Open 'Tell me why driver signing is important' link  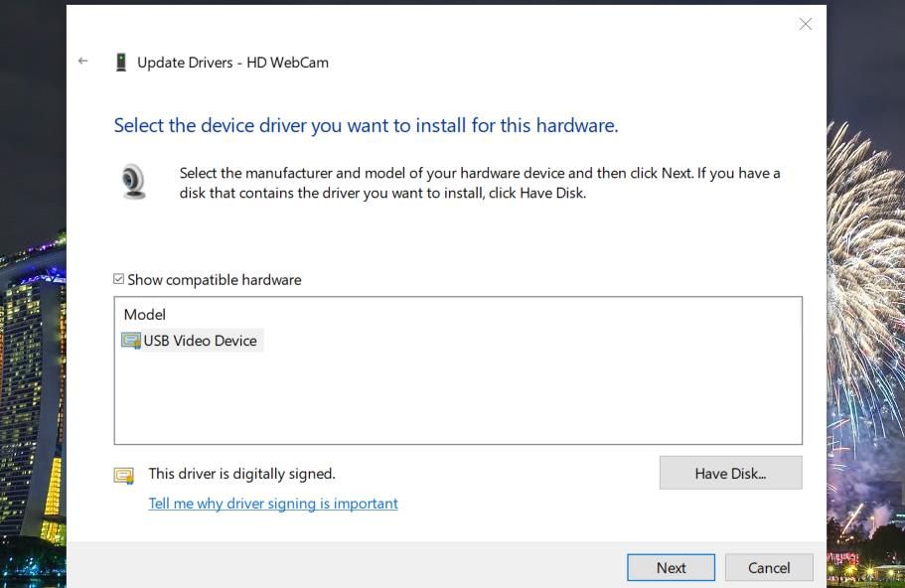click(x=273, y=504)
